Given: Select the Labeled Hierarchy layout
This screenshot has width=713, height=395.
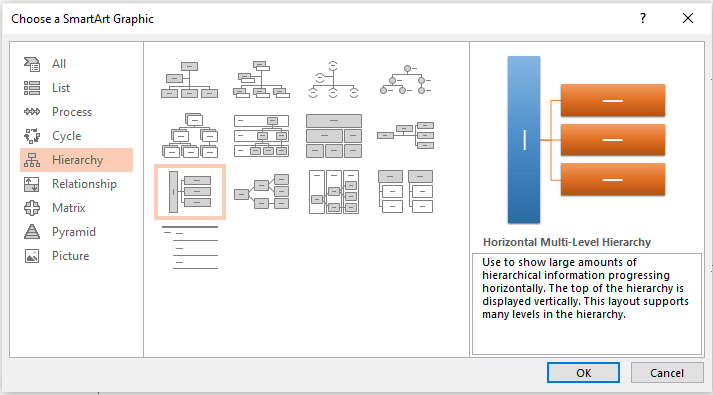Looking at the screenshot, I should point(261,135).
